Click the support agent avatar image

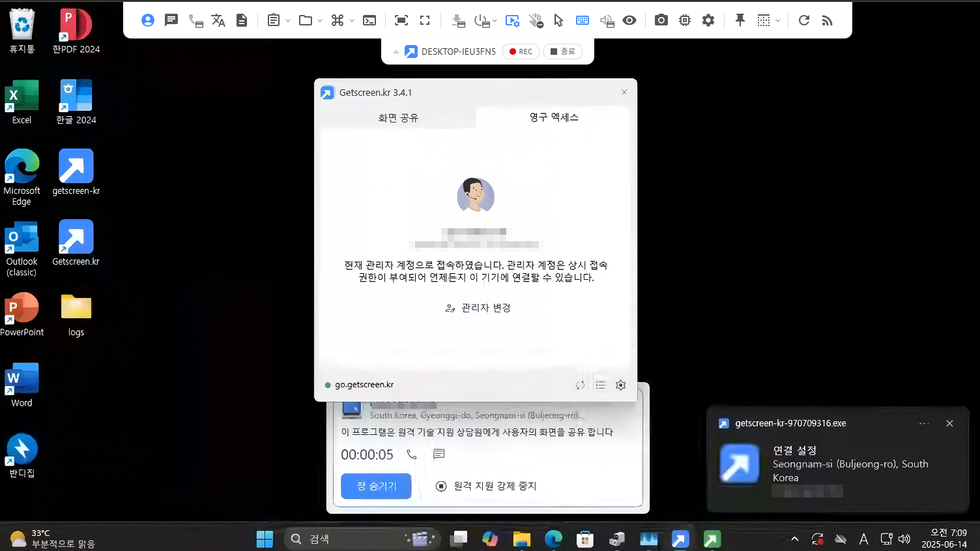click(476, 195)
